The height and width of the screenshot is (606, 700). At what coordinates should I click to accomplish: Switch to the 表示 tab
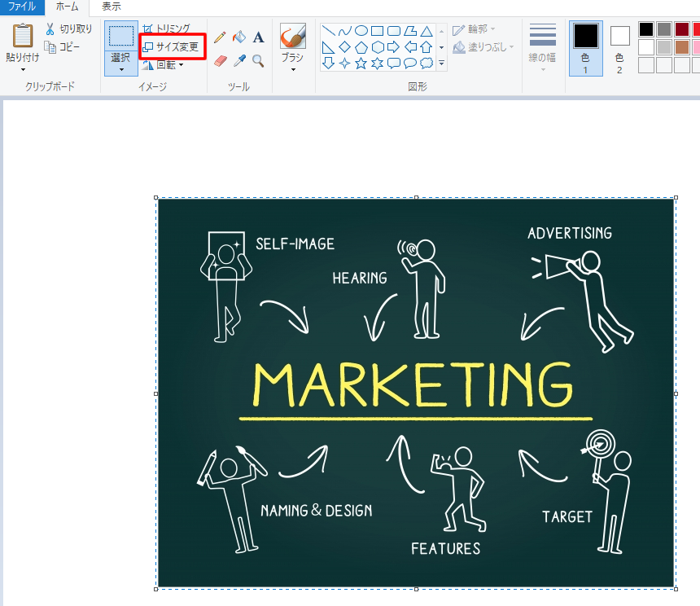112,7
